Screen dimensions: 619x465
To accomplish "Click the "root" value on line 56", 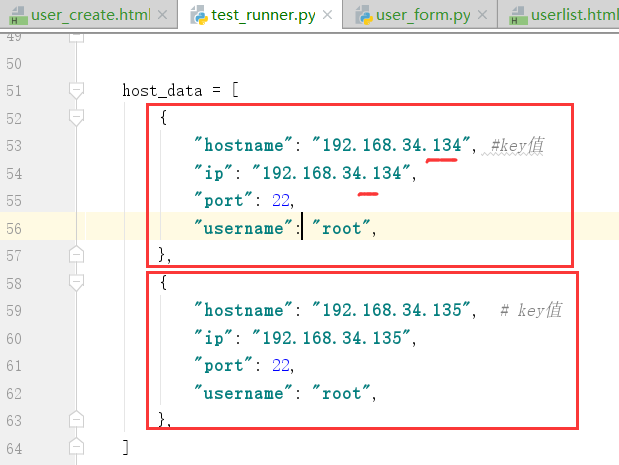I will pyautogui.click(x=341, y=228).
